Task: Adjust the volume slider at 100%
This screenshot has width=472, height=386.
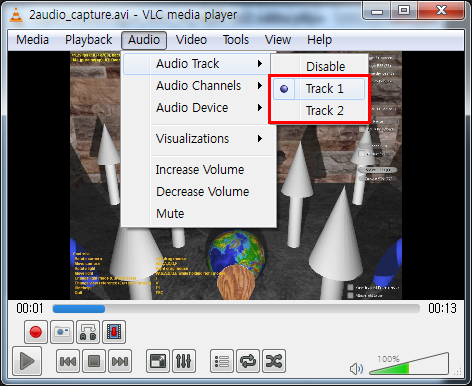Action: (x=409, y=364)
